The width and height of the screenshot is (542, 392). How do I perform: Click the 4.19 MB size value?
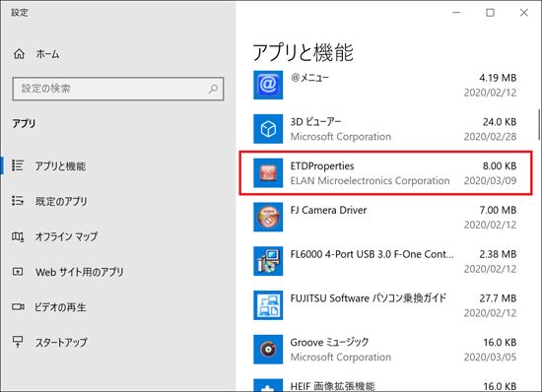498,78
